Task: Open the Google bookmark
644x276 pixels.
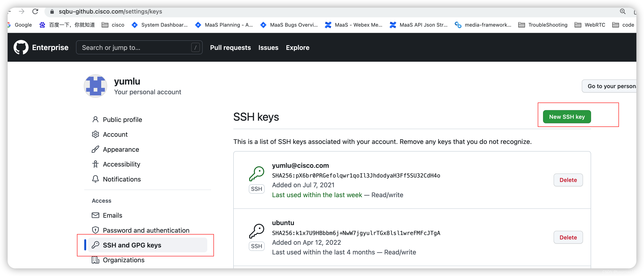Action: tap(20, 25)
